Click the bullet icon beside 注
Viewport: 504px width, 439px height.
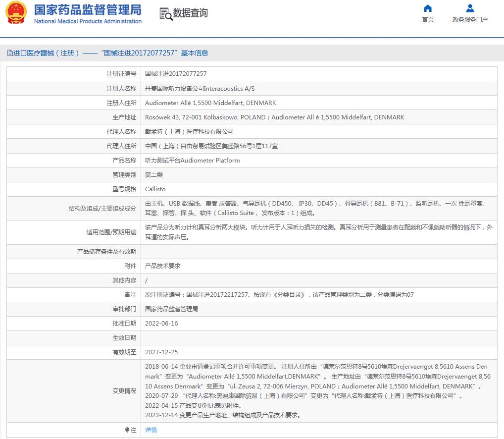coord(127,430)
